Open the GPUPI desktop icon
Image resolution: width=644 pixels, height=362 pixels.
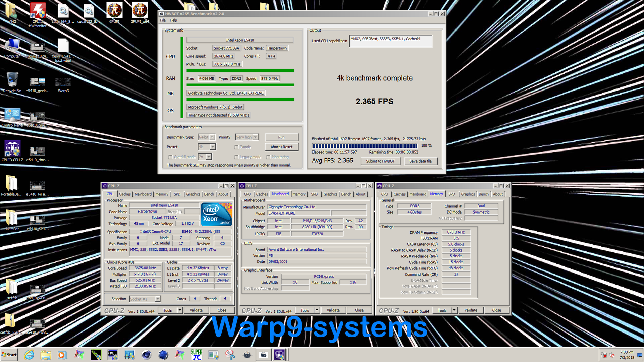click(x=114, y=13)
